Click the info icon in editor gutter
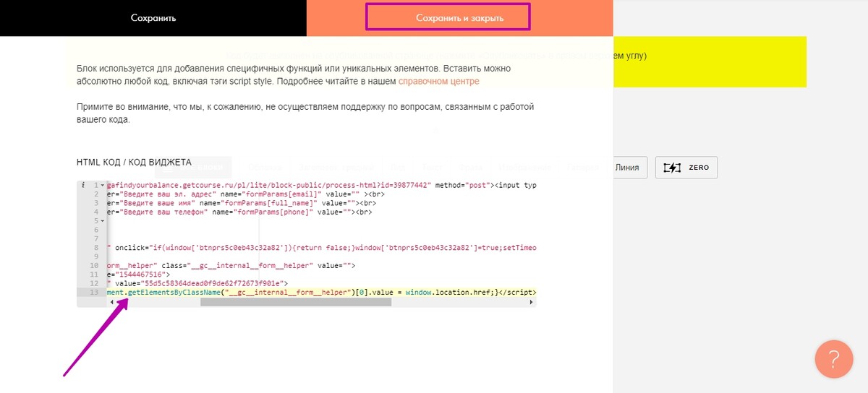Screen dimensions: 868x393 [84, 186]
